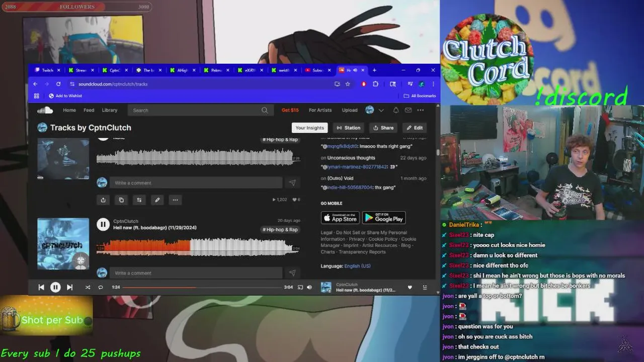Open the Add to Wishlist bookmark
Image resolution: width=644 pixels, height=362 pixels.
65,96
